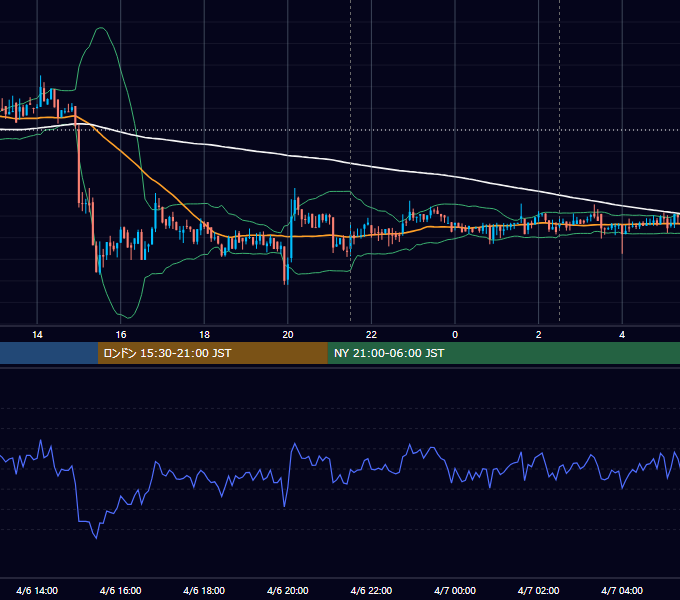Click the '20' hour label on chart axis
The height and width of the screenshot is (600, 680).
(288, 335)
